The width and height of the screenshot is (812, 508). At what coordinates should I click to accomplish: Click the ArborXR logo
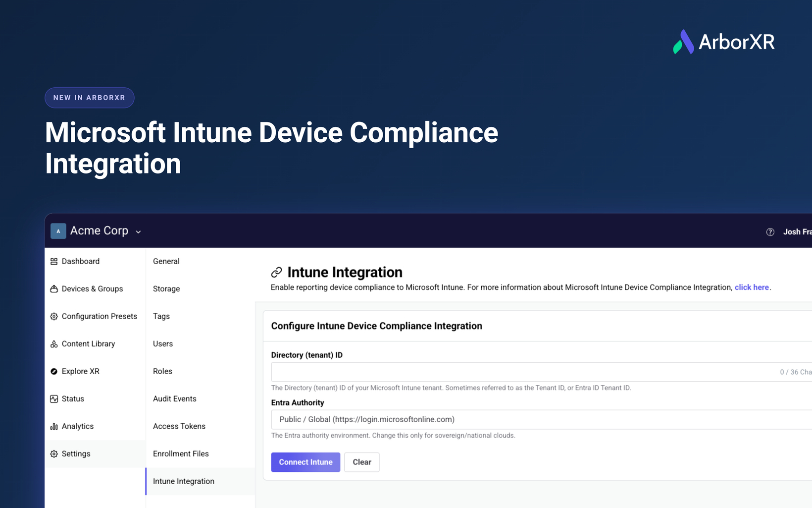click(724, 42)
